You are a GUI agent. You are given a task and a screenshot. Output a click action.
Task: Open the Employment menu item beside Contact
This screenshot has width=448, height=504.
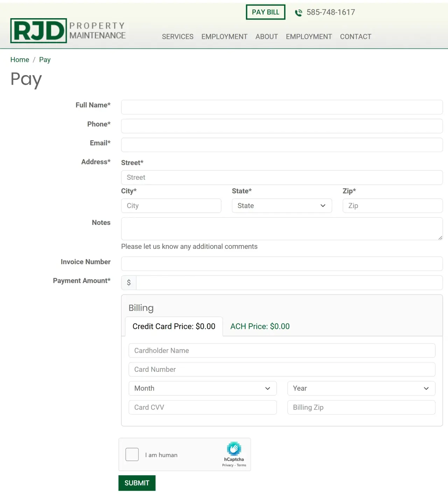pyautogui.click(x=309, y=37)
